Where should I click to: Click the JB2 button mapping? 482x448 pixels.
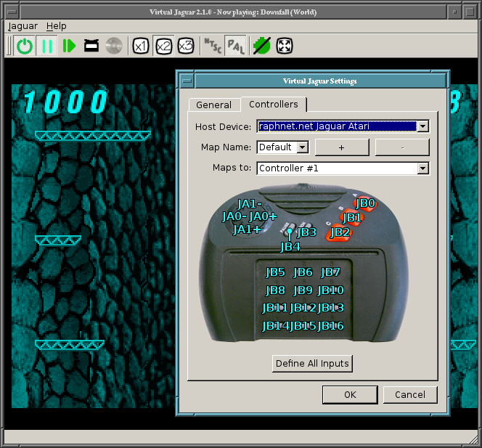340,232
